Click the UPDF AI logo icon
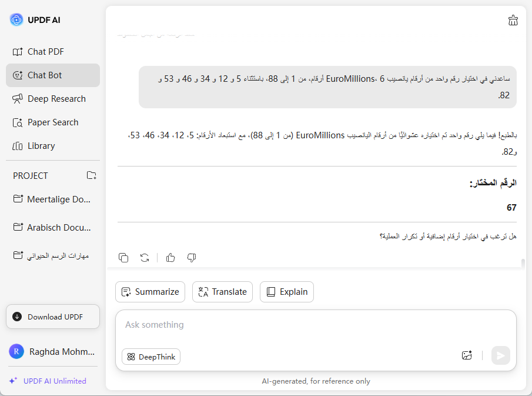The height and width of the screenshot is (396, 532). pyautogui.click(x=16, y=19)
